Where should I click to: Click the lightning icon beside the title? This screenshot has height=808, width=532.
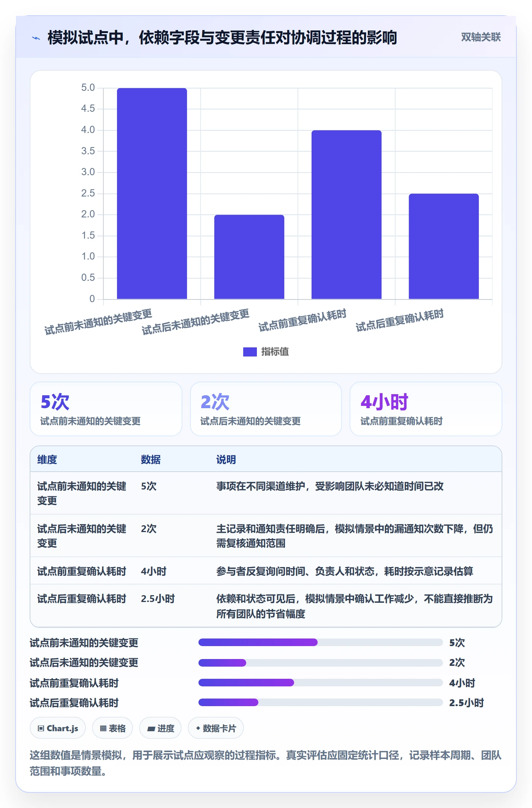(36, 38)
